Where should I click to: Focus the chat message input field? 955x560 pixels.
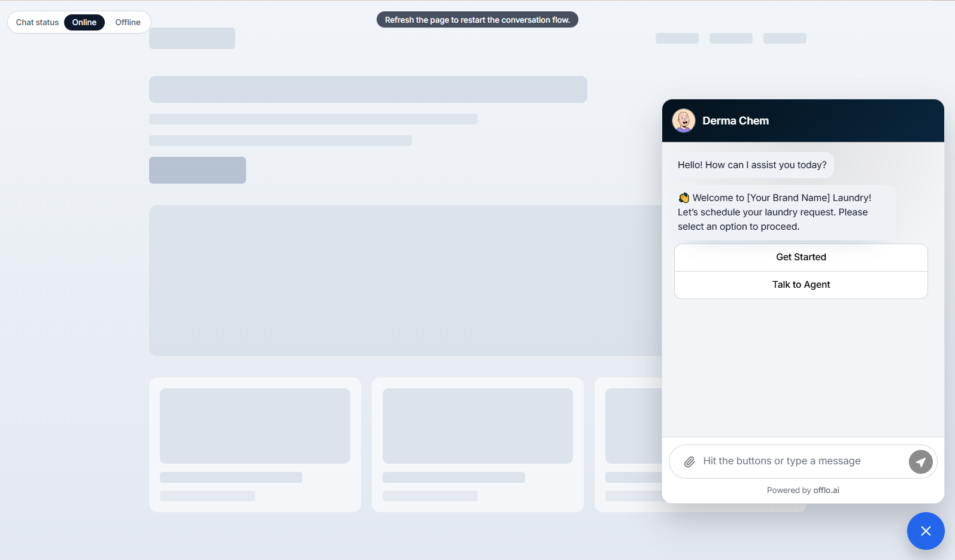click(802, 461)
